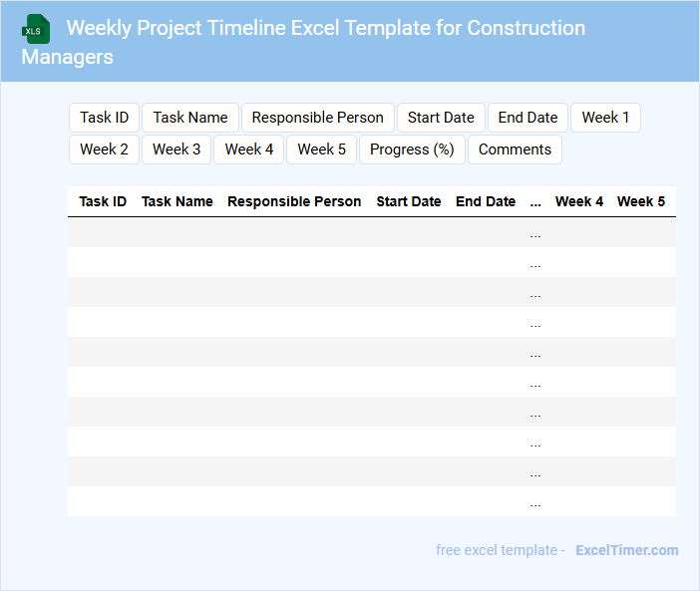
Task: Click the Responsible Person column header
Action: tap(294, 201)
